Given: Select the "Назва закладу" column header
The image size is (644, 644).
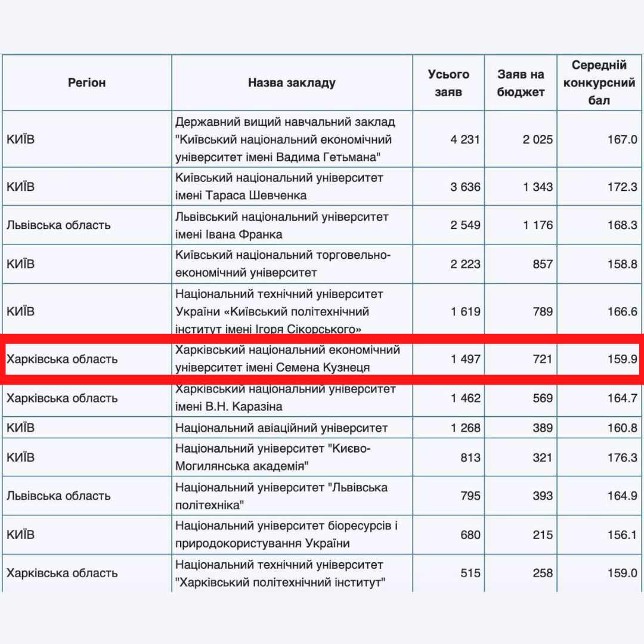Looking at the screenshot, I should point(292,82).
